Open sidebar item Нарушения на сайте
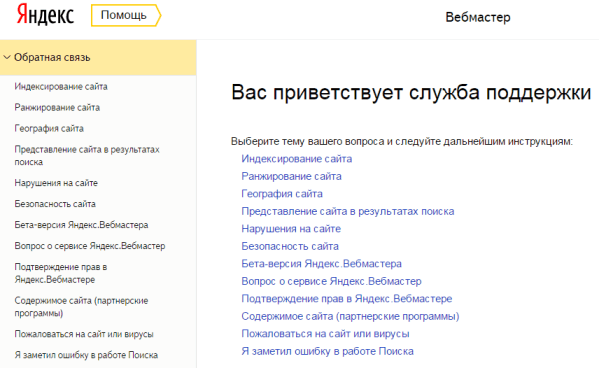This screenshot has height=368, width=599. click(x=56, y=183)
